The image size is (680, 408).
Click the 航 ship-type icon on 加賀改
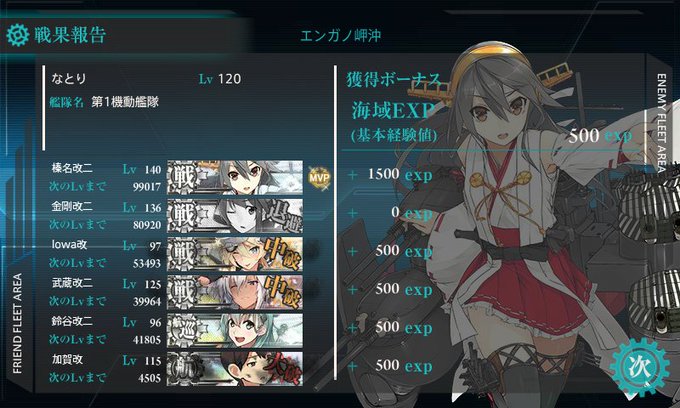(x=183, y=369)
